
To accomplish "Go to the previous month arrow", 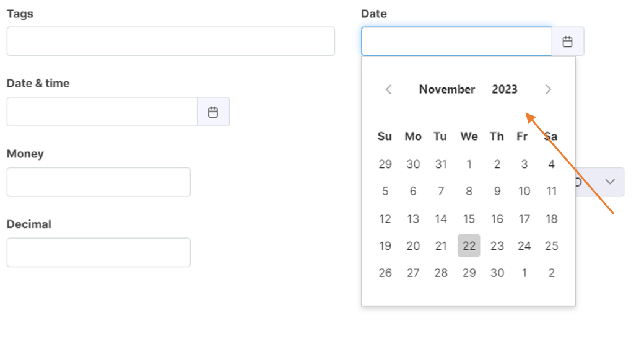I will point(388,90).
